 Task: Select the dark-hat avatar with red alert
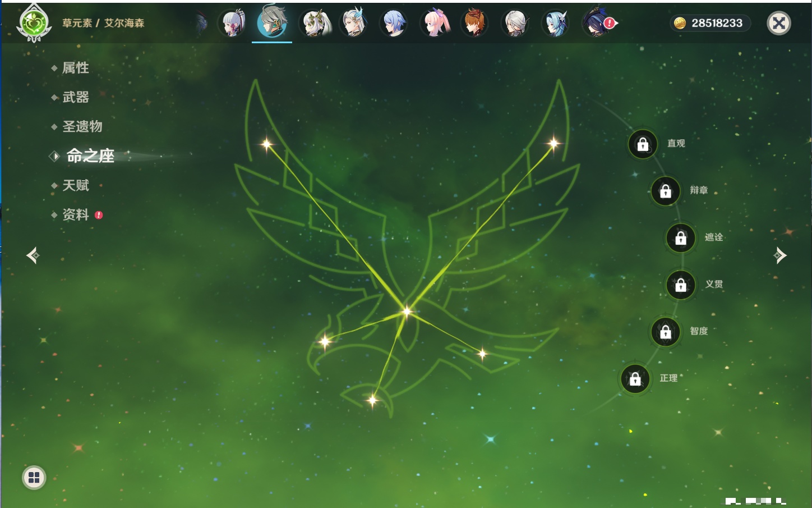[597, 23]
